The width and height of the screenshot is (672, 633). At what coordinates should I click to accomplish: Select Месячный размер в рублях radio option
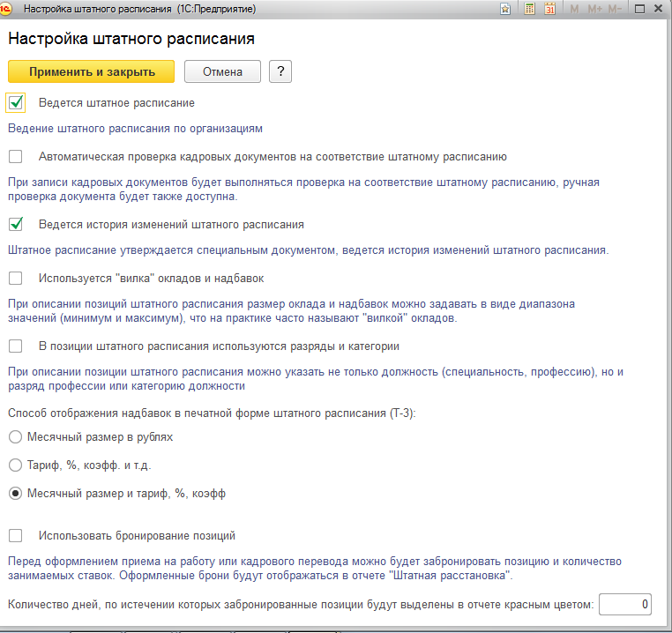(x=15, y=437)
